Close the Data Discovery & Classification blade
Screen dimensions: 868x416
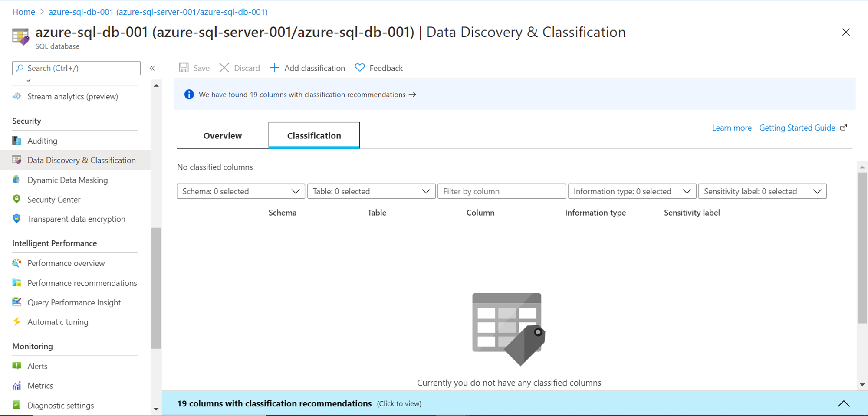[x=846, y=32]
